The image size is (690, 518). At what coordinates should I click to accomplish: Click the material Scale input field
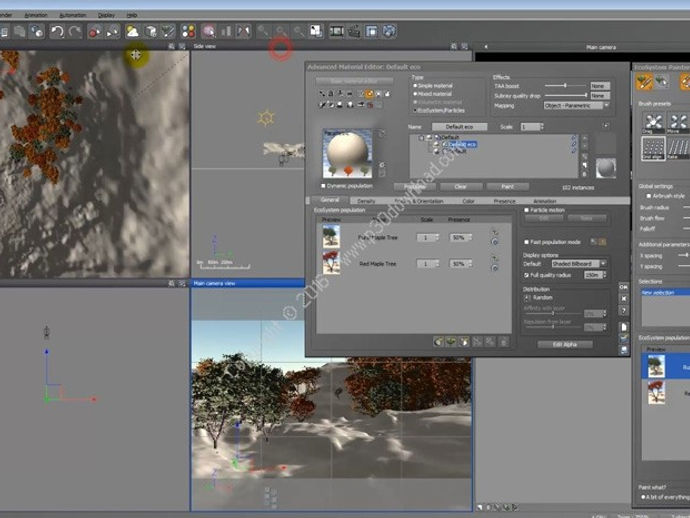click(x=530, y=127)
